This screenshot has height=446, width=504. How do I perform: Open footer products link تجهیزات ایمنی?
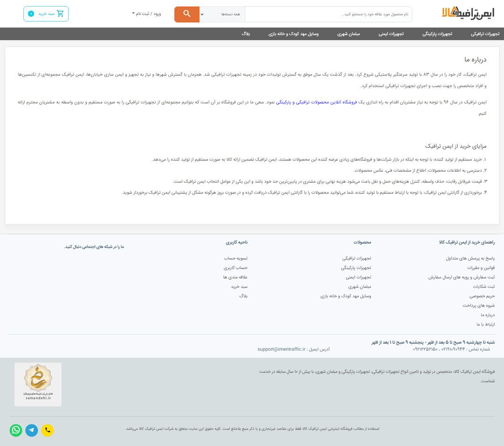click(358, 277)
